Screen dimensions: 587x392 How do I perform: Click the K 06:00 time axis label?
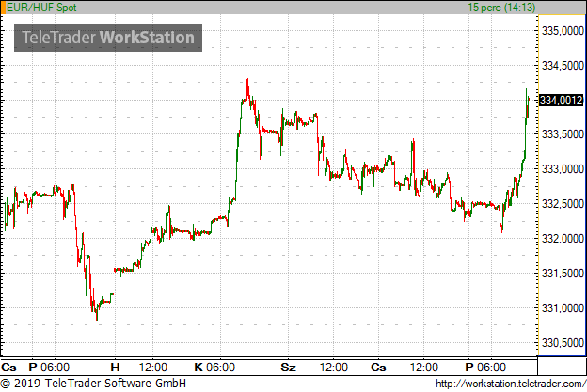click(214, 368)
